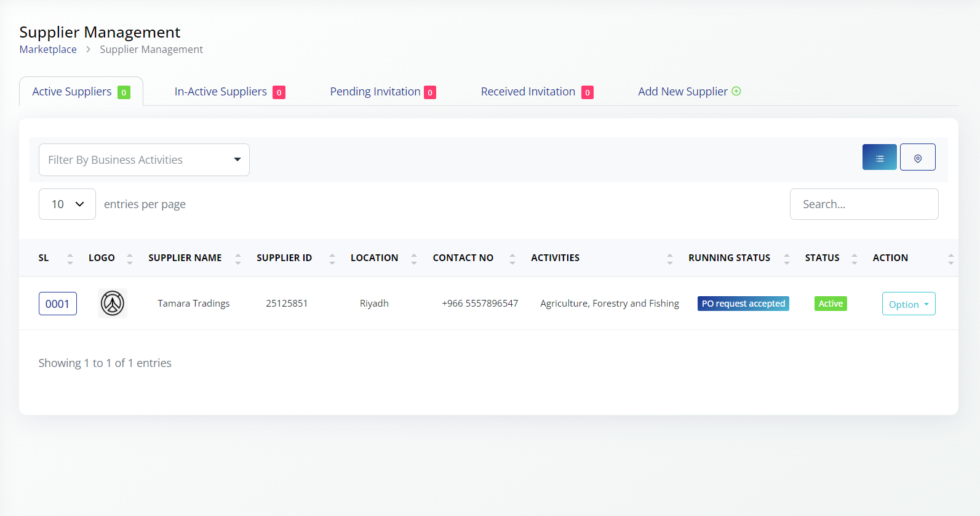
Task: Click the 0001 serial number button
Action: pyautogui.click(x=58, y=304)
